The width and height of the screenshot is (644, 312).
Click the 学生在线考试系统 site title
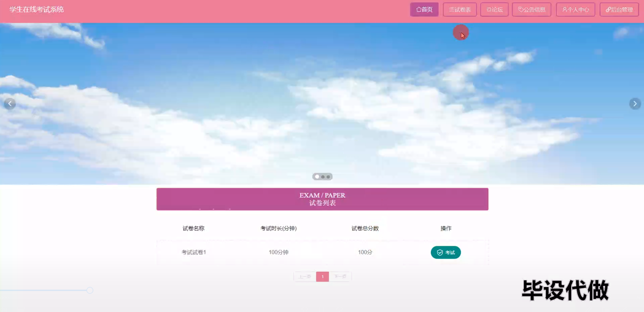(x=36, y=9)
